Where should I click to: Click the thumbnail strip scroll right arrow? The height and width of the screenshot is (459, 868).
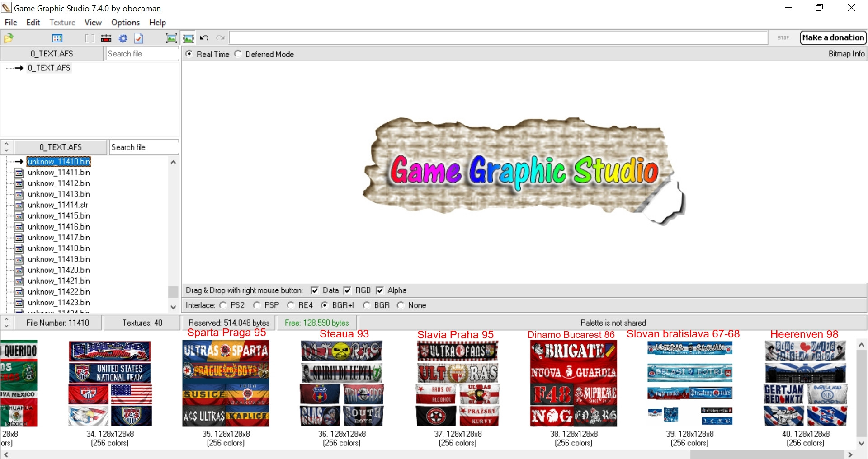tap(850, 454)
